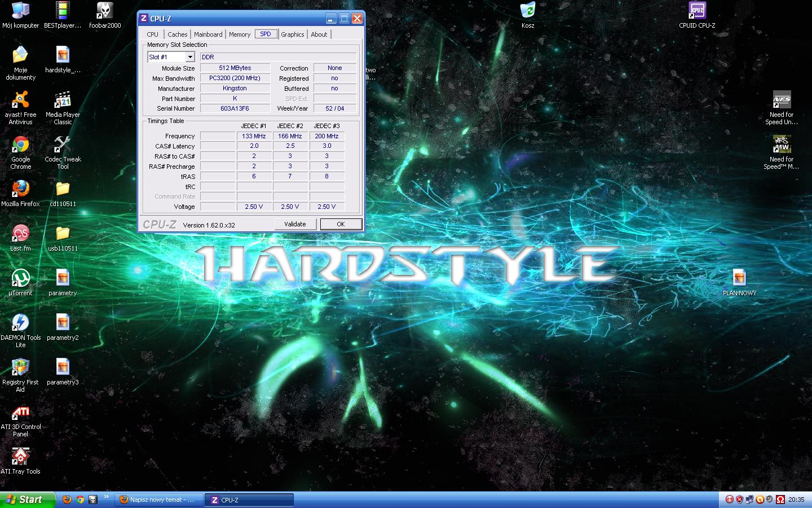Open the Slot #1 dropdown
Image resolution: width=812 pixels, height=508 pixels.
point(190,57)
